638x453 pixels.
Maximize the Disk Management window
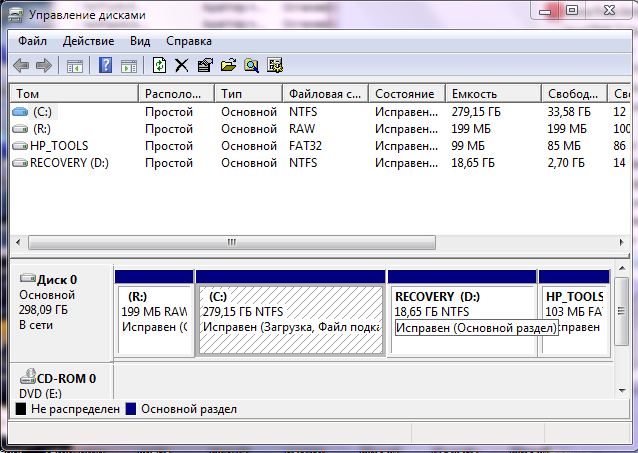[572, 11]
